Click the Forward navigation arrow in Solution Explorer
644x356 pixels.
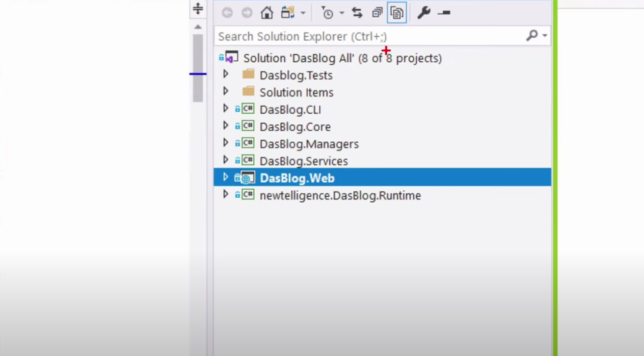point(247,13)
